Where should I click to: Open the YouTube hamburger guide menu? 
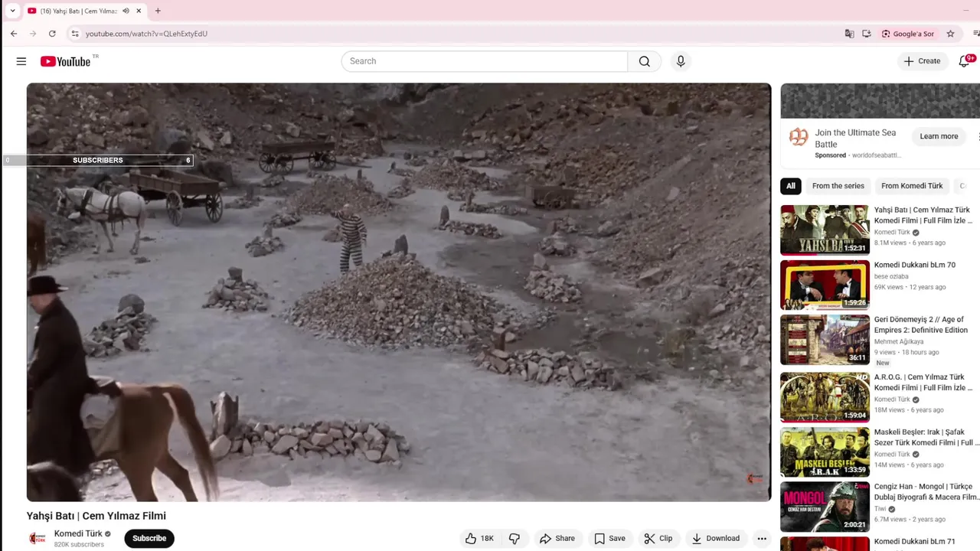(21, 61)
